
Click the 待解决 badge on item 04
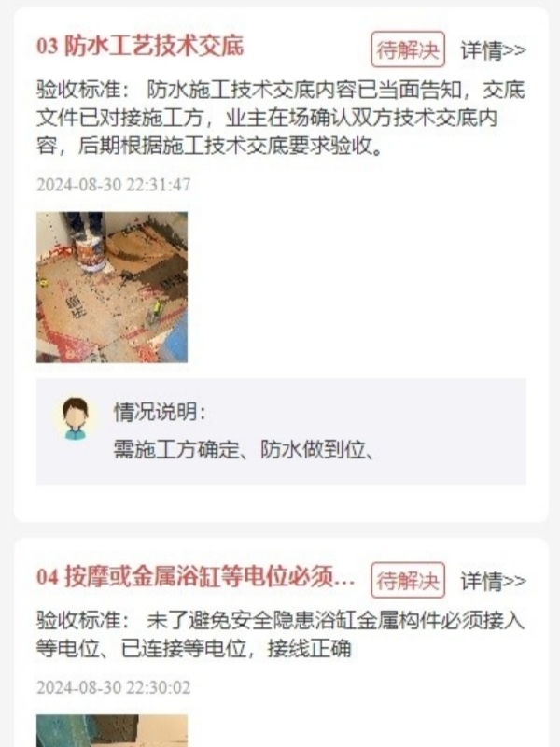408,580
